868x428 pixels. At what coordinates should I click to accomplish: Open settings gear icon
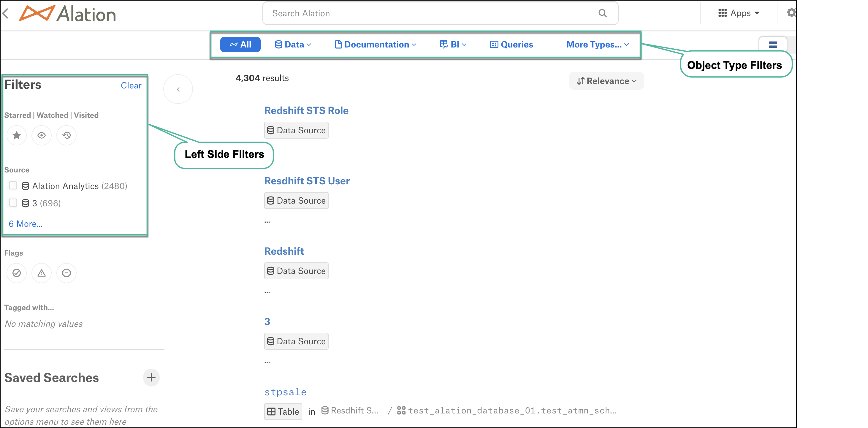tap(791, 13)
